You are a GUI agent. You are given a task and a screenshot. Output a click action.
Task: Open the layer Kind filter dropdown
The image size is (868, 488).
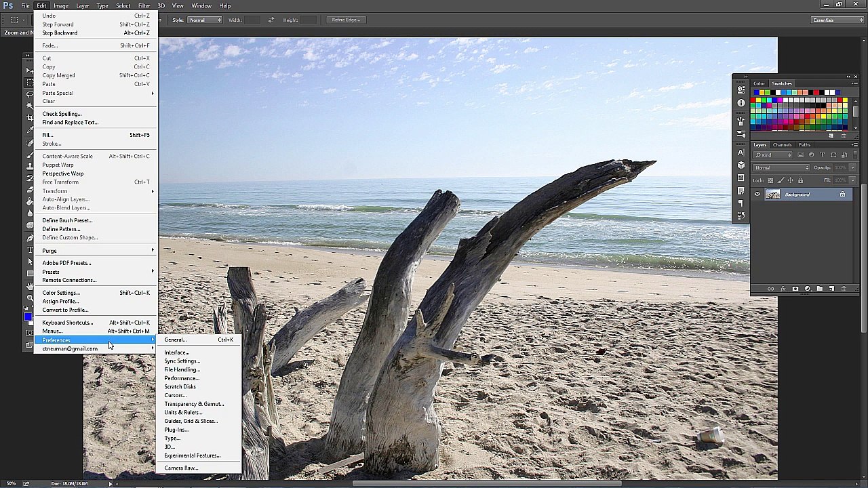pyautogui.click(x=772, y=155)
